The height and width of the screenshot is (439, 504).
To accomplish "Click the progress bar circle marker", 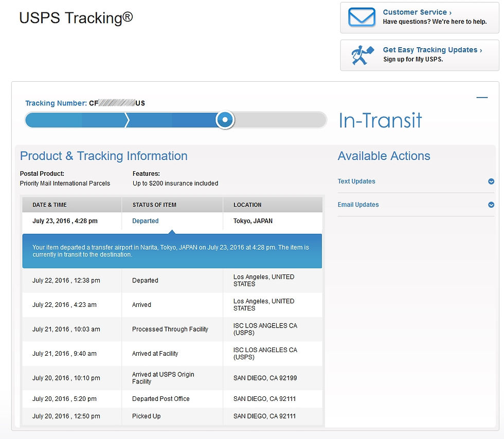I will [225, 120].
